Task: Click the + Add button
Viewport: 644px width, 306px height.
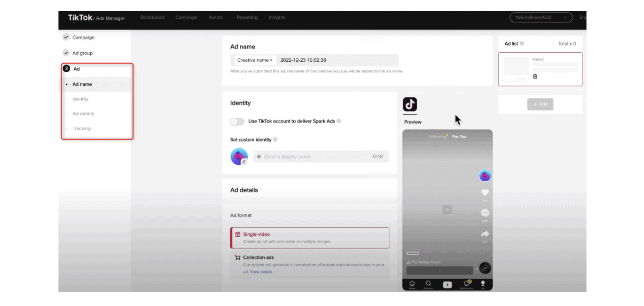Action: tap(540, 104)
